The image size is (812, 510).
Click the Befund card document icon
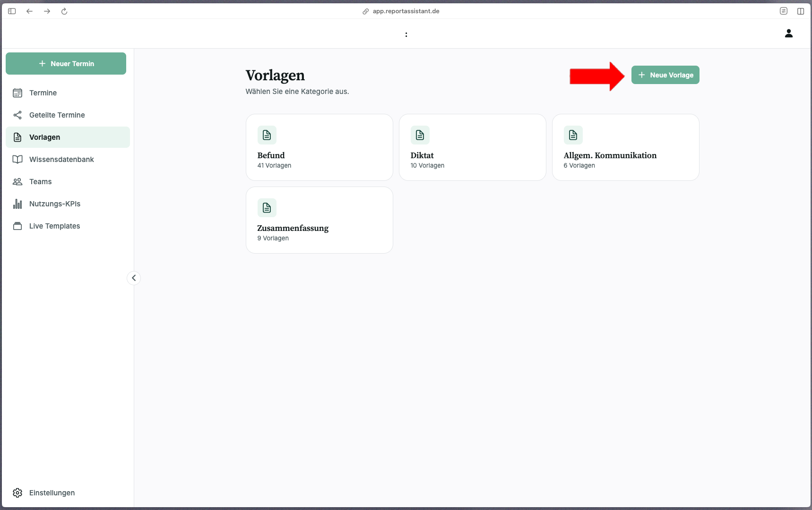267,135
